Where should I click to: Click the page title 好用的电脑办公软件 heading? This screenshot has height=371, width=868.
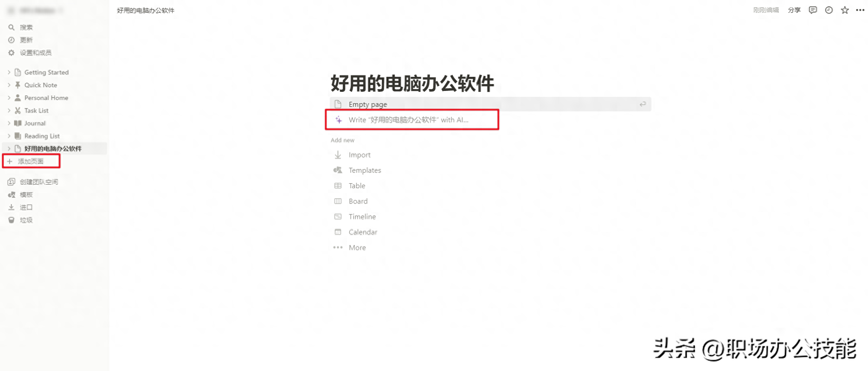[412, 83]
